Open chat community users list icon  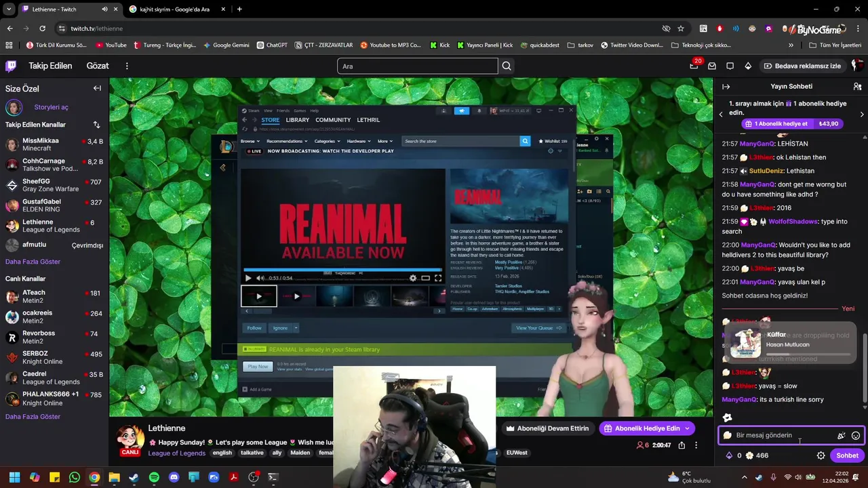pos(857,87)
